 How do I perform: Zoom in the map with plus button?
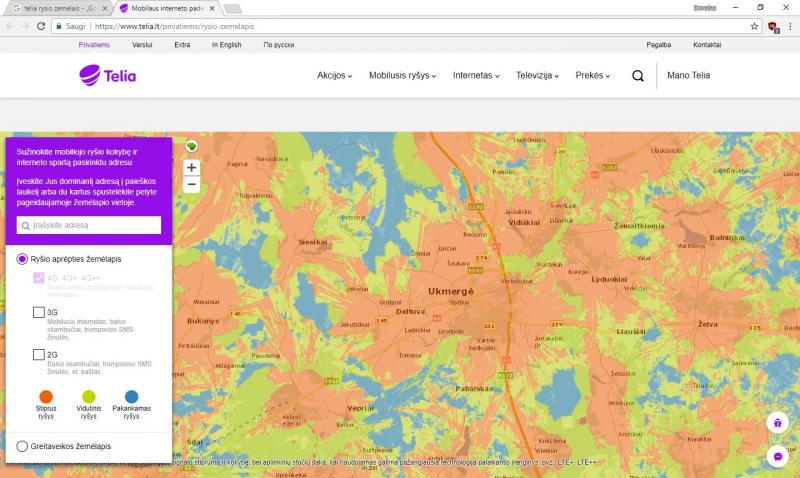pyautogui.click(x=191, y=167)
